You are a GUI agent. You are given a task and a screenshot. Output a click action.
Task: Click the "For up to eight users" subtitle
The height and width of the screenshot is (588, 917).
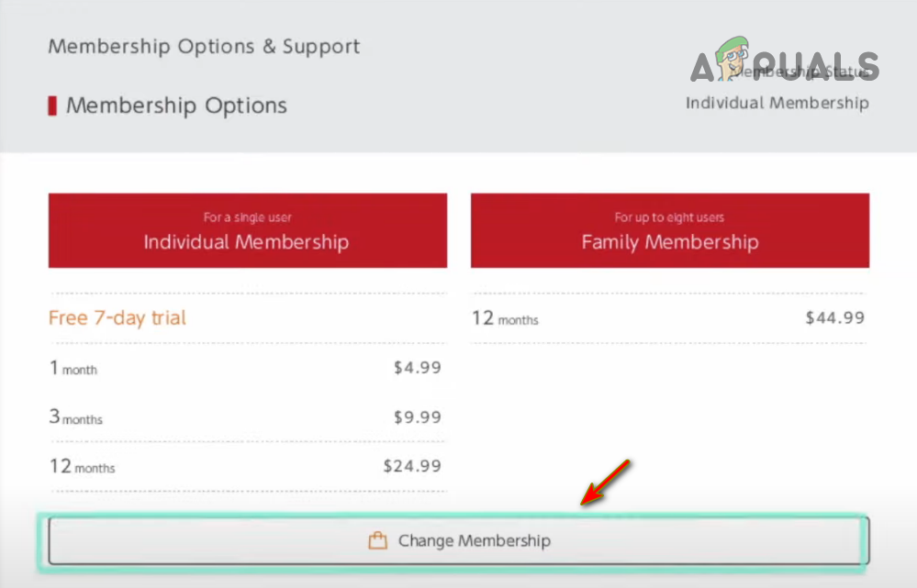(x=670, y=218)
